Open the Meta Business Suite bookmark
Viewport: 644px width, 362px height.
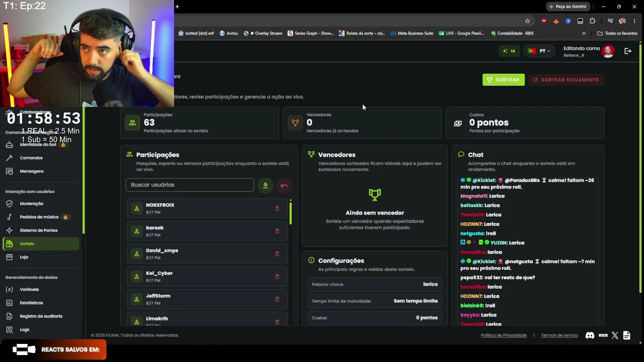tap(411, 33)
